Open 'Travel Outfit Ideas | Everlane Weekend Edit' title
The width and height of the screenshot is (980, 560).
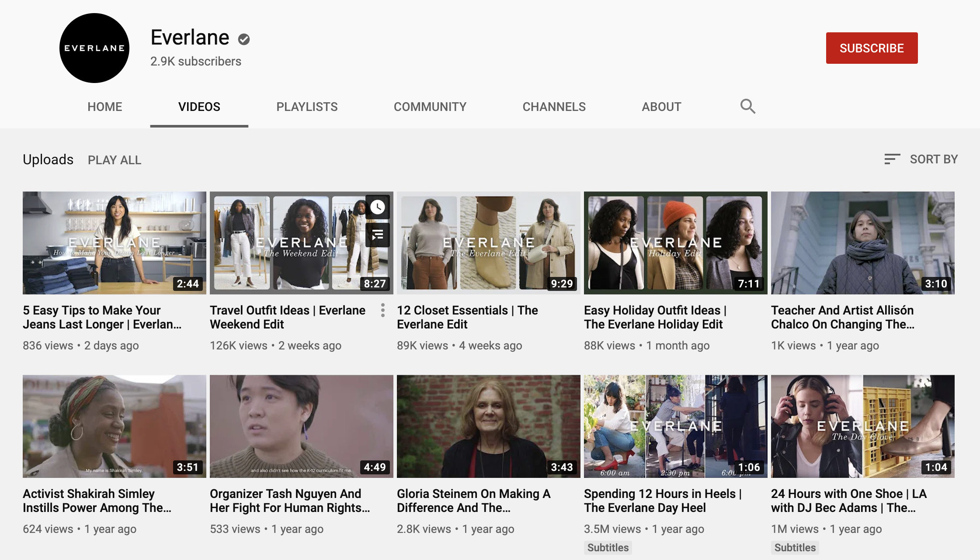288,317
